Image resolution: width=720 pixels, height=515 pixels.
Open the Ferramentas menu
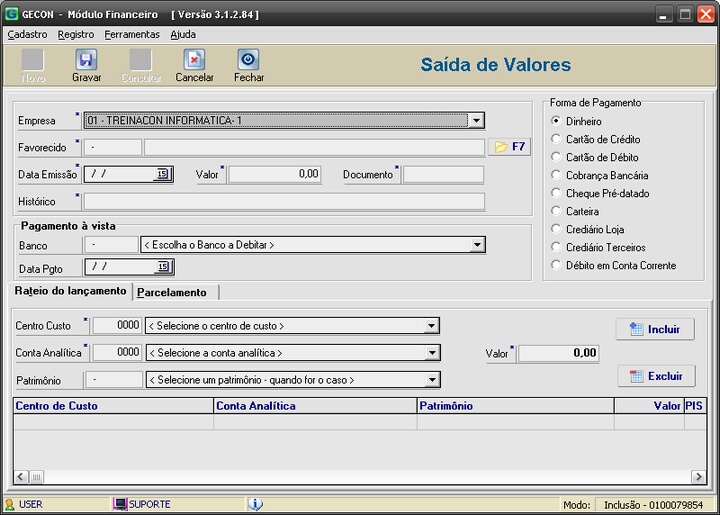click(x=132, y=34)
